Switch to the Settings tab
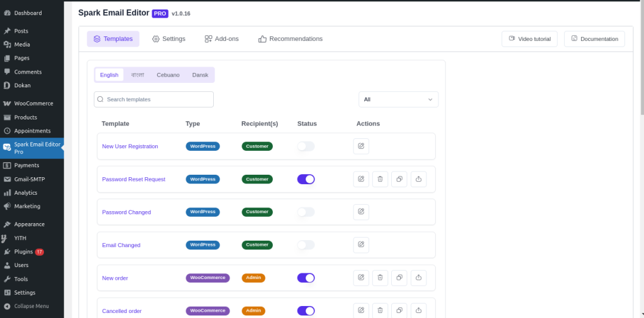Viewport: 644px width, 318px height. tap(169, 39)
